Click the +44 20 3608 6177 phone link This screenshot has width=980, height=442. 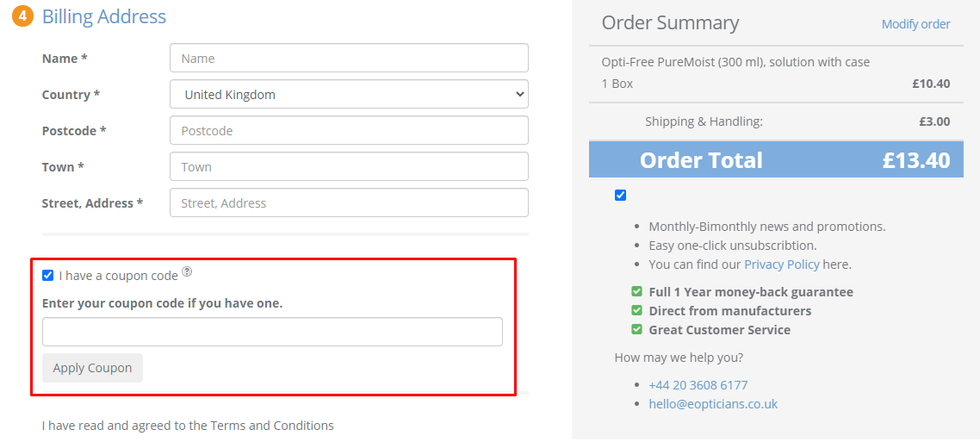[x=698, y=385]
